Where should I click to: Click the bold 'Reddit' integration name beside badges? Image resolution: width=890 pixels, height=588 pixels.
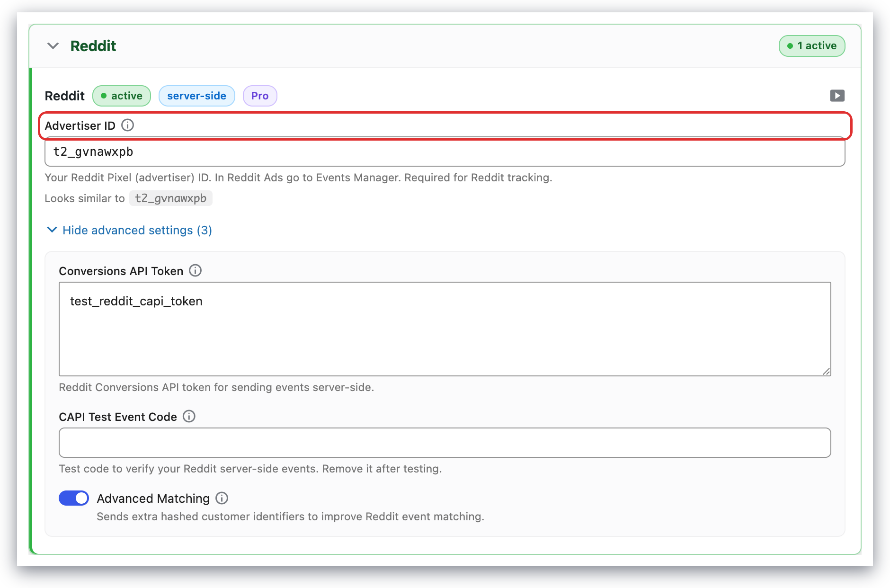click(x=65, y=96)
